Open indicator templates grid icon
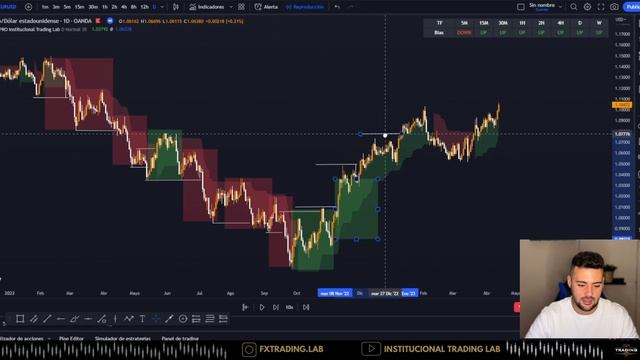This screenshot has width=640, height=360. [x=241, y=7]
